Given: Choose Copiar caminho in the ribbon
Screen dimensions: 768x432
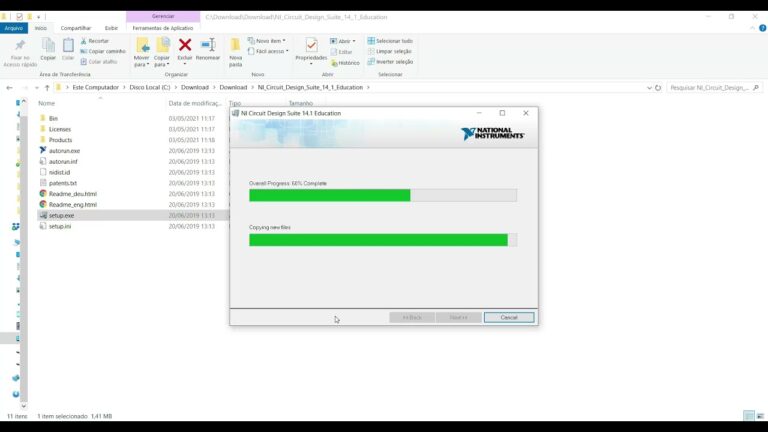Looking at the screenshot, I should tap(103, 51).
